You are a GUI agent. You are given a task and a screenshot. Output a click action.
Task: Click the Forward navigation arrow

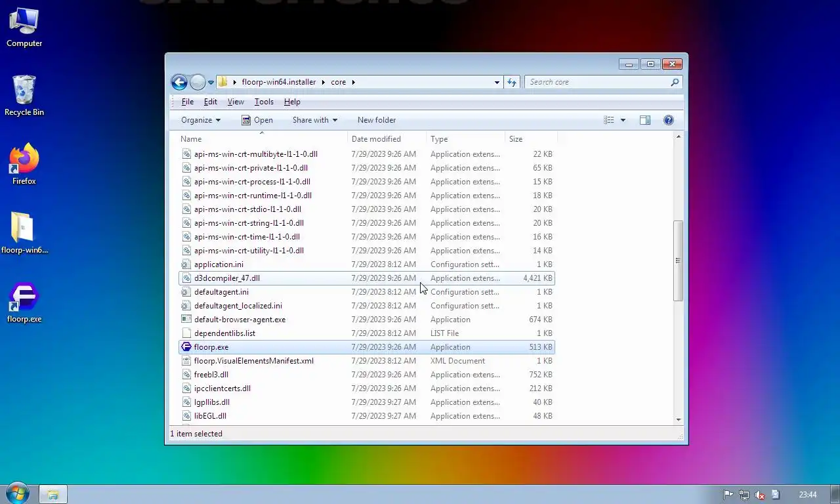[x=198, y=82]
